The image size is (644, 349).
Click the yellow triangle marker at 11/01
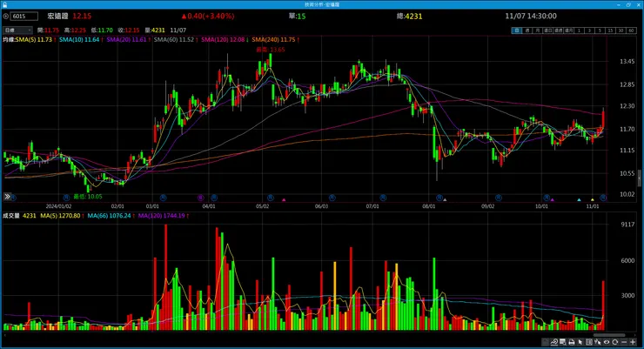click(593, 200)
